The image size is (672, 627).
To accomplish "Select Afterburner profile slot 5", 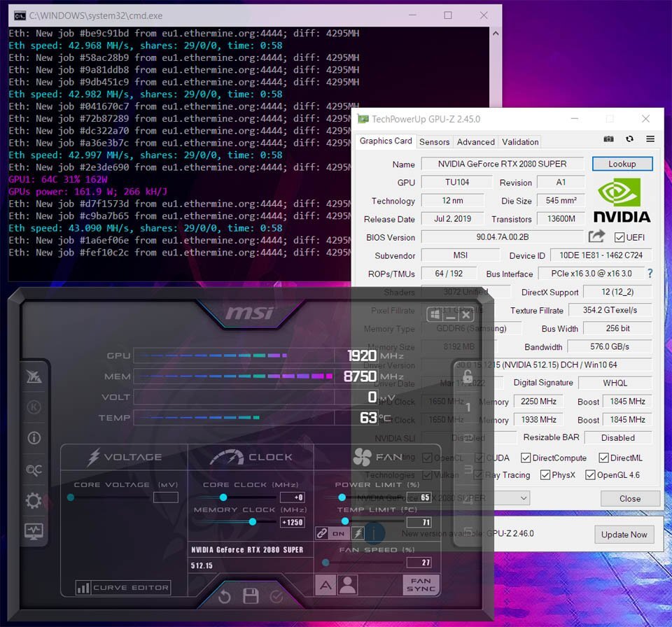I will [x=468, y=531].
